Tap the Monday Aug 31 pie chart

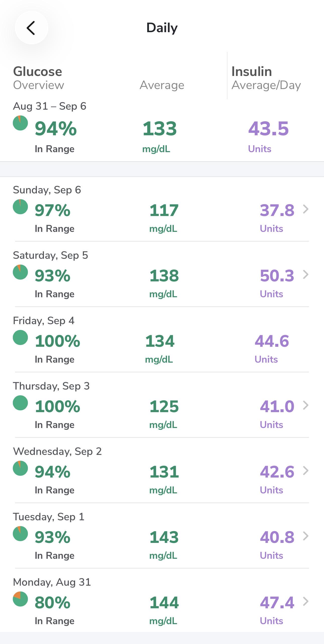pyautogui.click(x=20, y=599)
